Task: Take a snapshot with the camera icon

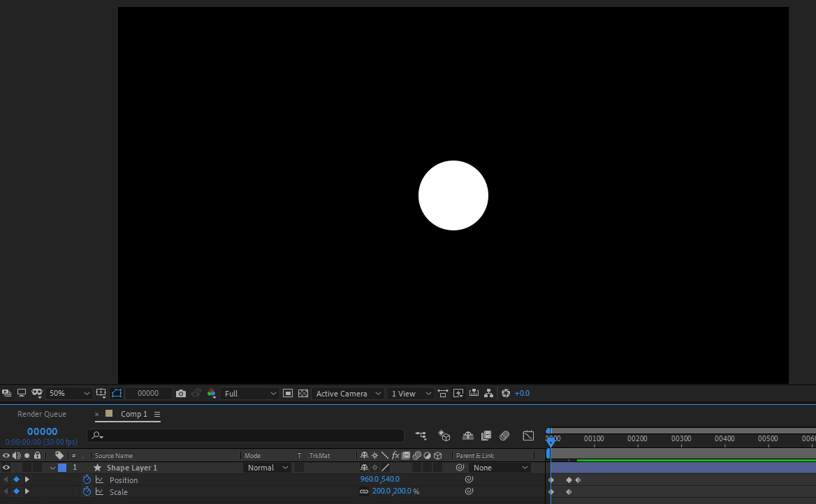Action: pos(180,394)
